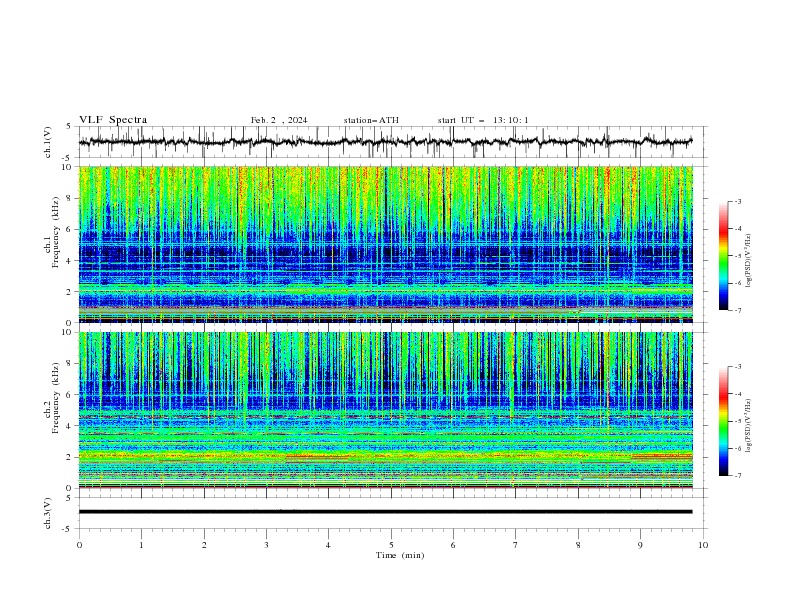Click the time axis tick label "9"
Image resolution: width=792 pixels, height=612 pixels.
(x=640, y=545)
